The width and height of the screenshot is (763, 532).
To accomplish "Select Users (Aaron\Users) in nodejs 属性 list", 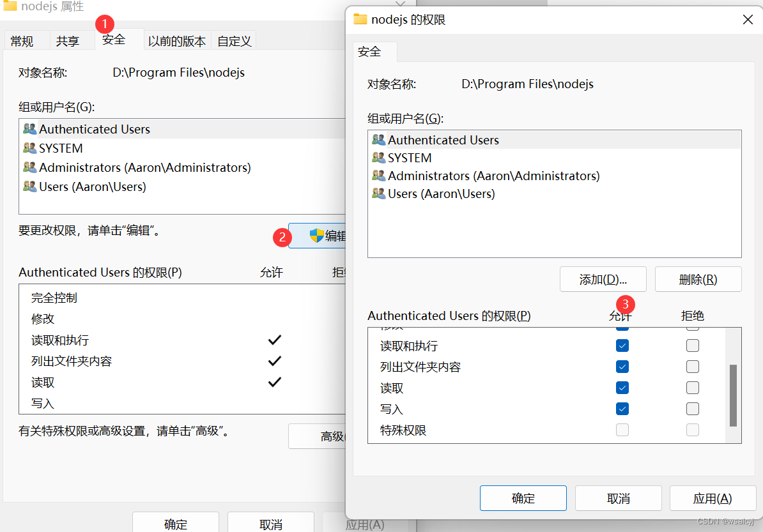I will [183, 186].
